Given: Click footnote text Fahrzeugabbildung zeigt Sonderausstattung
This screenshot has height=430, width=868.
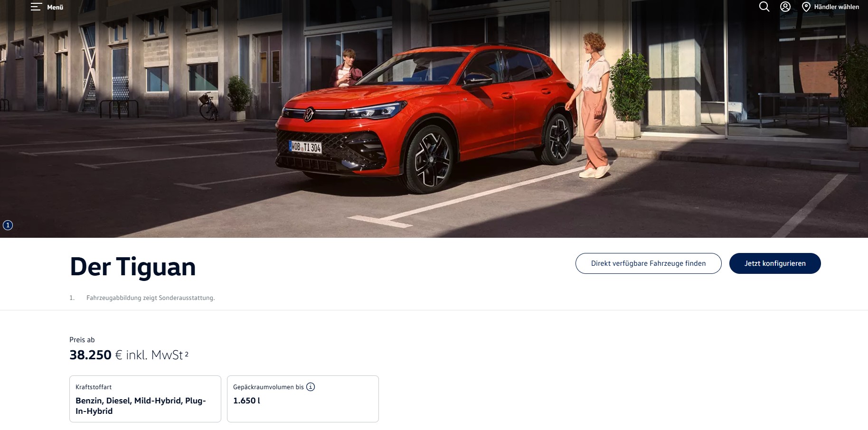Looking at the screenshot, I should [x=151, y=298].
